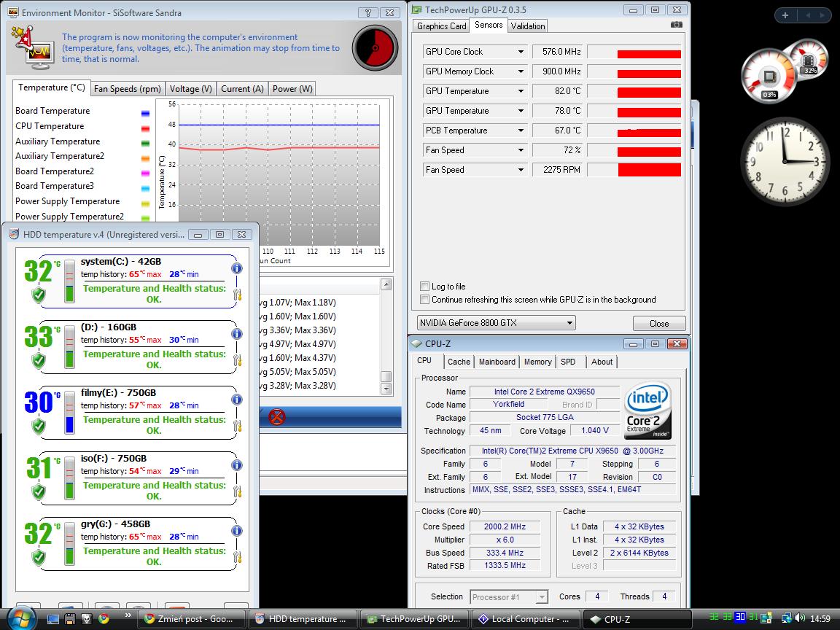
Task: Enable the Log to file checkbox
Action: (425, 287)
